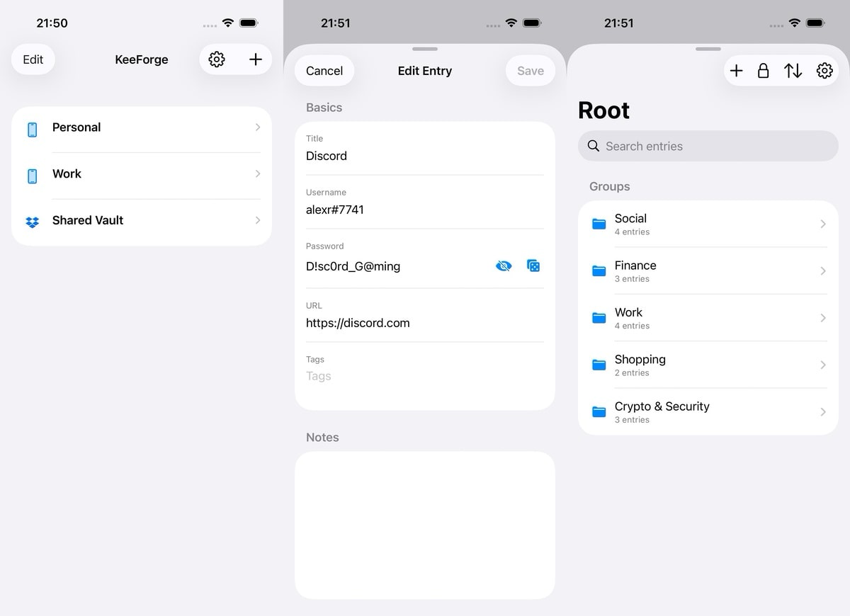Click the empty Tags field

(425, 375)
